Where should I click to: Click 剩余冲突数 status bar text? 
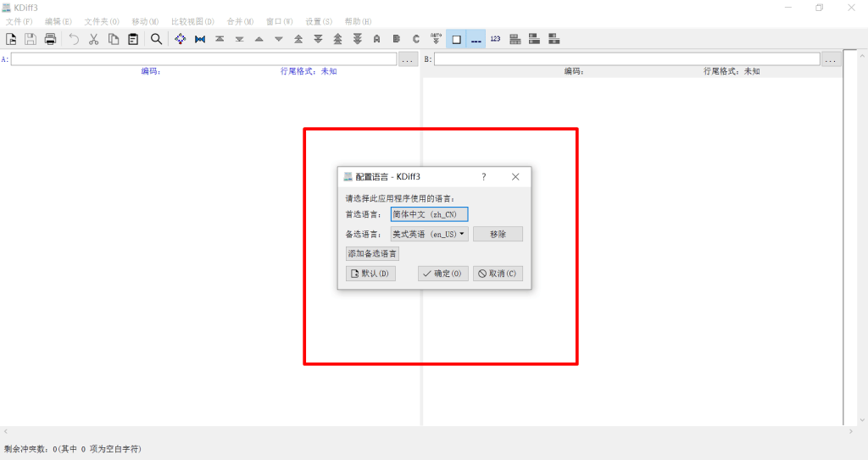pyautogui.click(x=73, y=449)
